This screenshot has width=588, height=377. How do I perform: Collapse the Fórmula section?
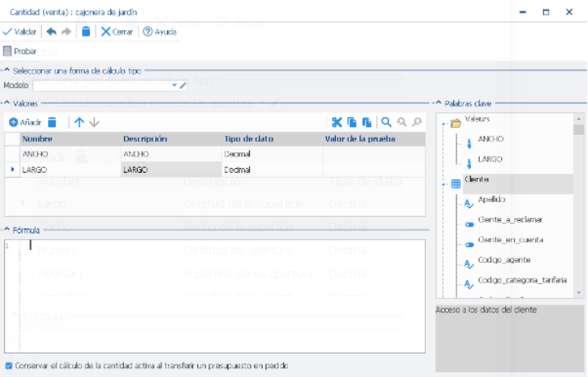[x=7, y=230]
